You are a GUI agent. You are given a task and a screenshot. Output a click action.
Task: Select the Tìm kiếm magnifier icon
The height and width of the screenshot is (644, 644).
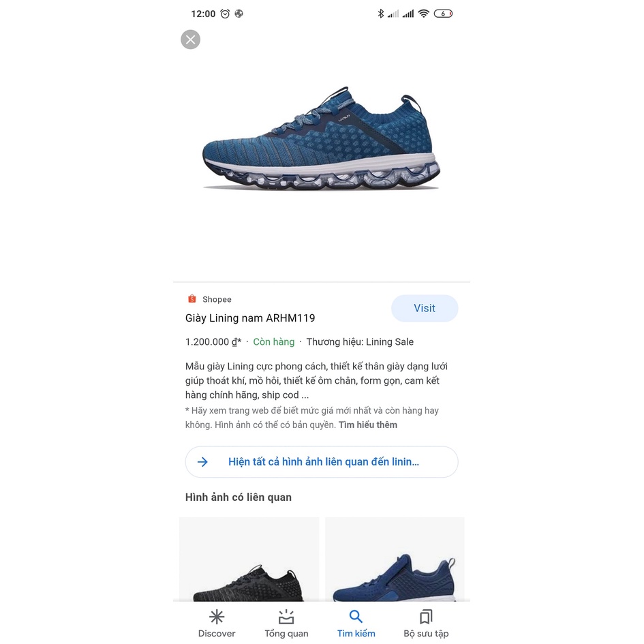(x=356, y=616)
